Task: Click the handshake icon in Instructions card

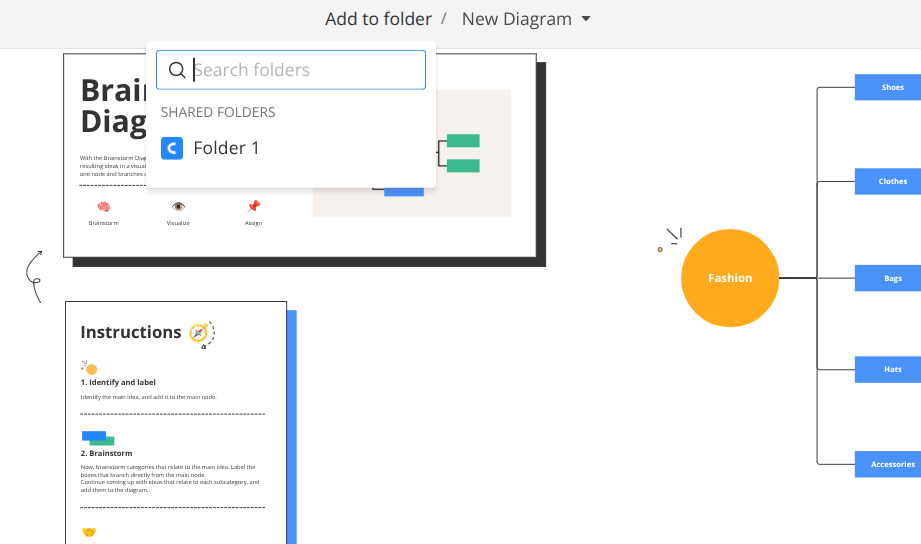Action: pos(89,531)
